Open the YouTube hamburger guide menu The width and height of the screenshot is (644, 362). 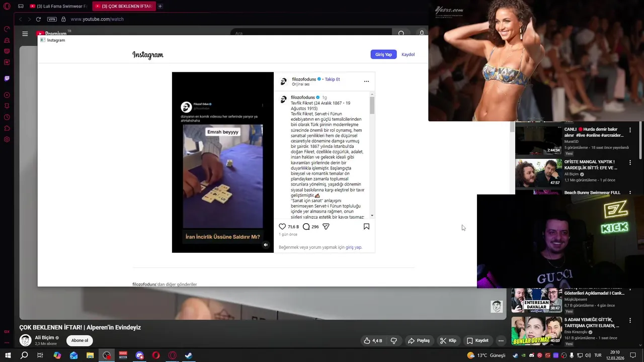[x=25, y=34]
